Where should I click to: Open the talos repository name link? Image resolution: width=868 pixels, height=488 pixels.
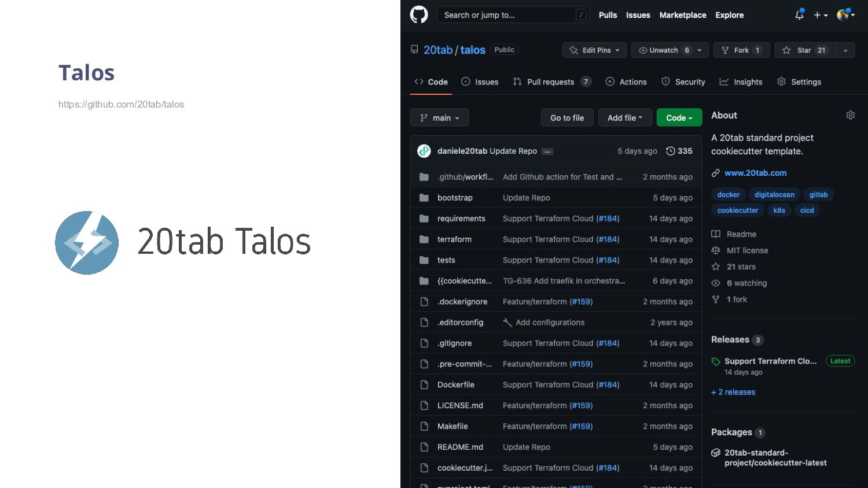[x=473, y=50]
